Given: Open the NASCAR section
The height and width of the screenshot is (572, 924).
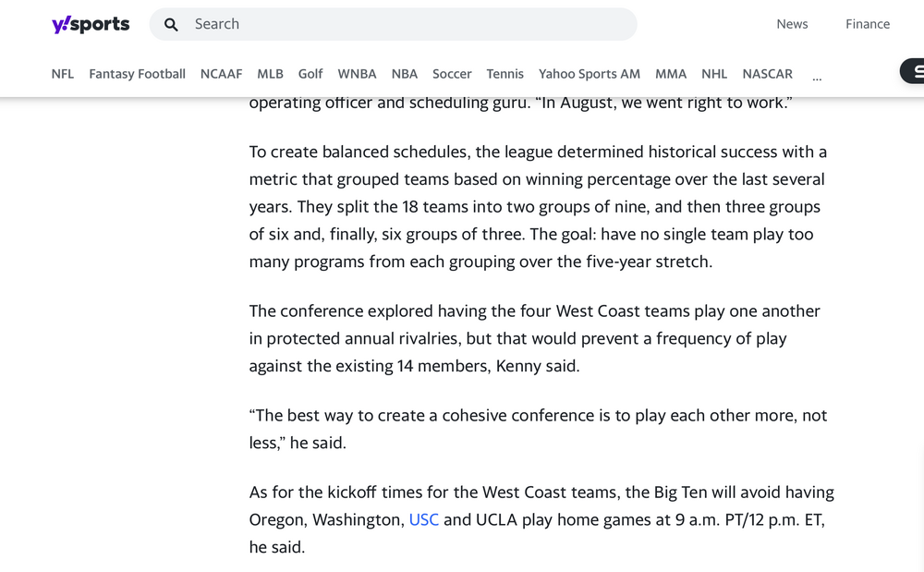Looking at the screenshot, I should pyautogui.click(x=767, y=74).
